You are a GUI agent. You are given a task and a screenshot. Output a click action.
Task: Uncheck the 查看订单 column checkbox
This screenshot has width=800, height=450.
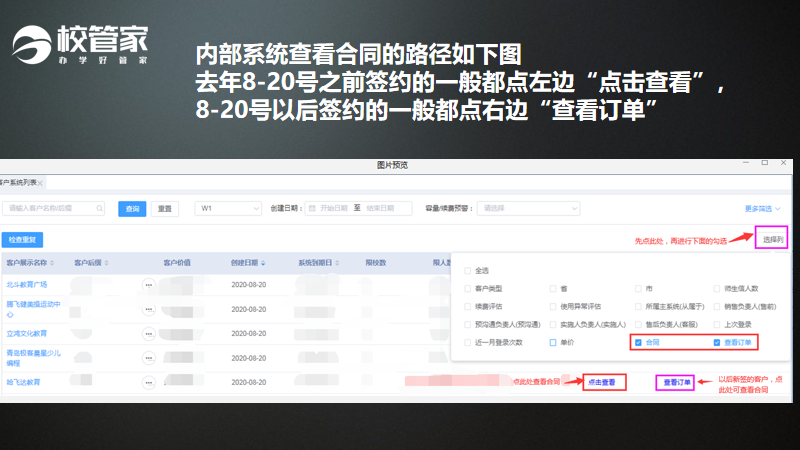click(x=717, y=342)
